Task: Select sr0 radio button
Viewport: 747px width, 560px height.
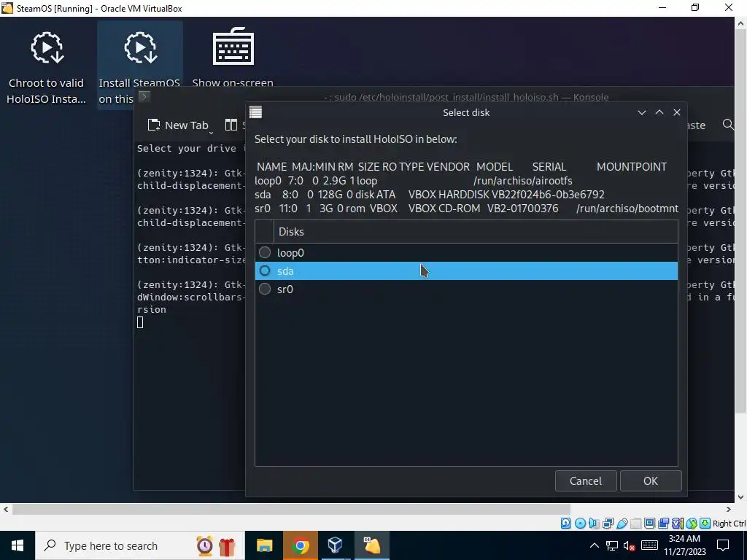Action: click(265, 289)
